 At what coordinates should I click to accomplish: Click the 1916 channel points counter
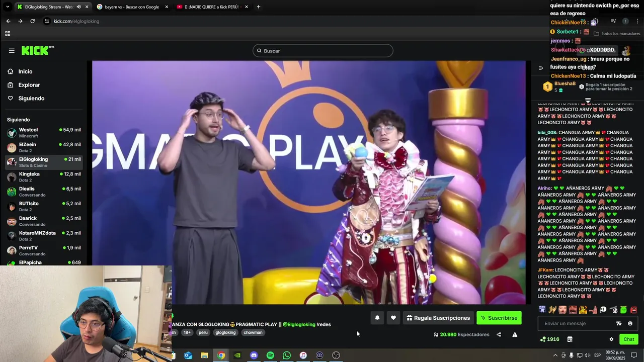click(x=549, y=339)
